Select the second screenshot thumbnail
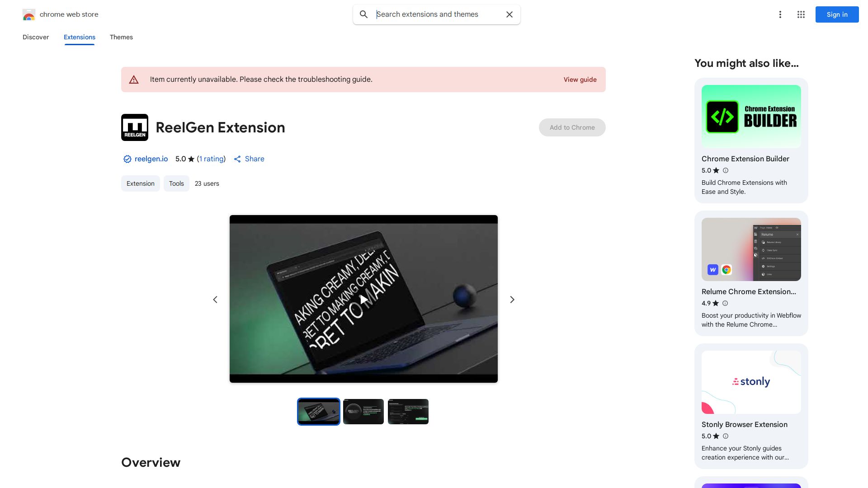868x488 pixels. 363,412
